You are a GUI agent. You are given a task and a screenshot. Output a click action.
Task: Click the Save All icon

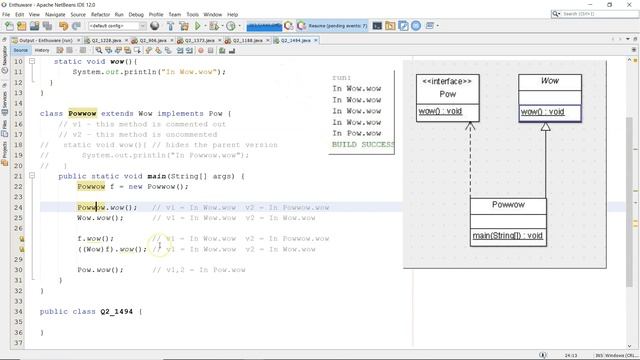click(x=47, y=26)
